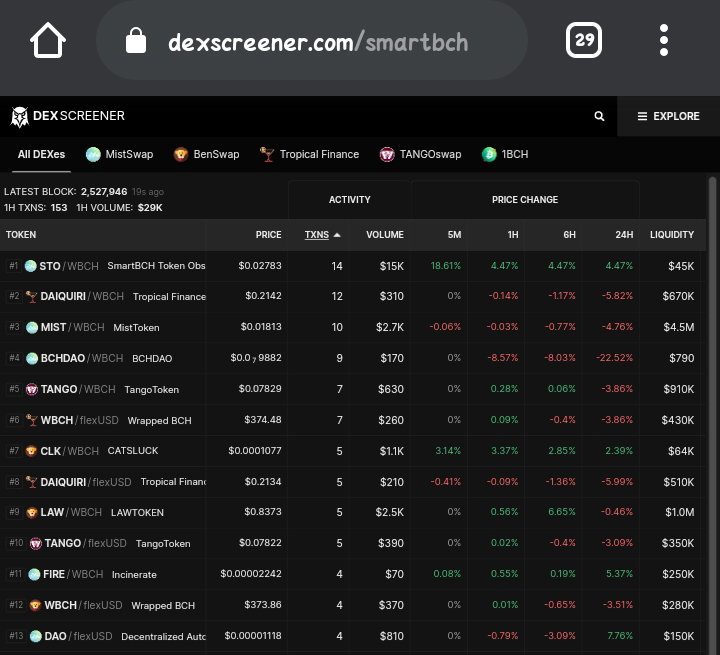Screen dimensions: 720x655
Task: Open the TANGO/WBCH pair row
Action: click(x=353, y=389)
